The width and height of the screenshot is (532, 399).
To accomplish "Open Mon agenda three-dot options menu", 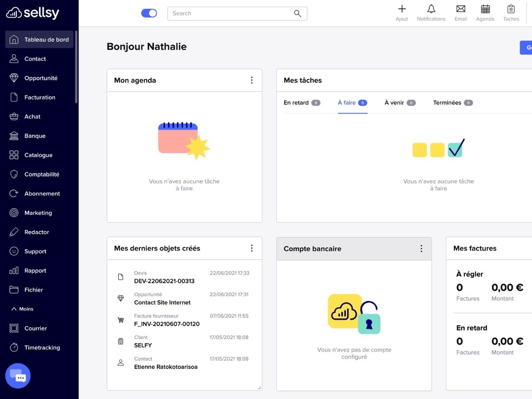I will click(x=251, y=80).
